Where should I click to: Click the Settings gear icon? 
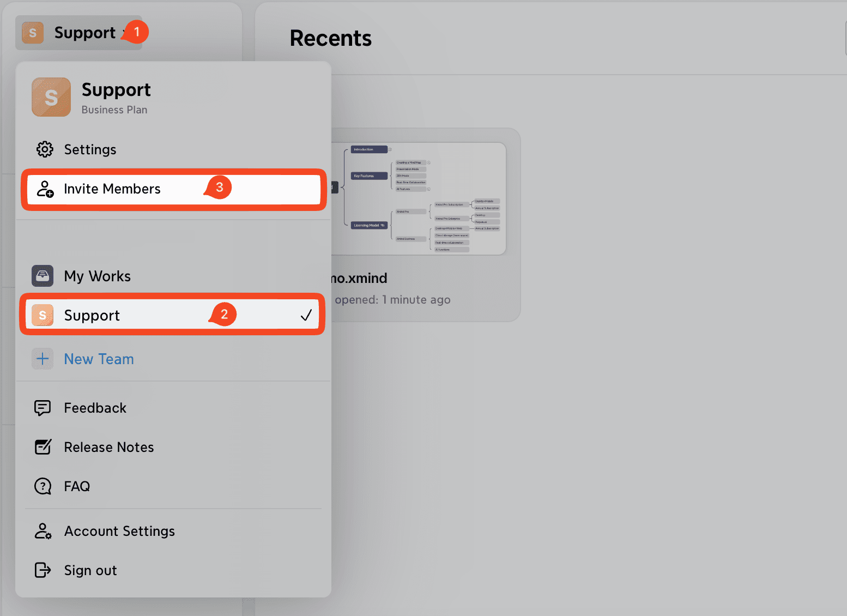45,149
